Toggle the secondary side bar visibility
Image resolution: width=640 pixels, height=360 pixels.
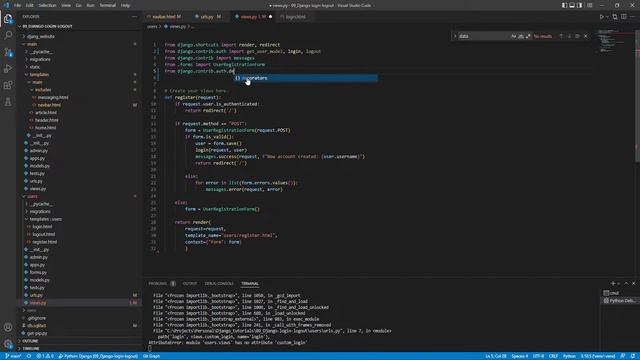[580, 5]
